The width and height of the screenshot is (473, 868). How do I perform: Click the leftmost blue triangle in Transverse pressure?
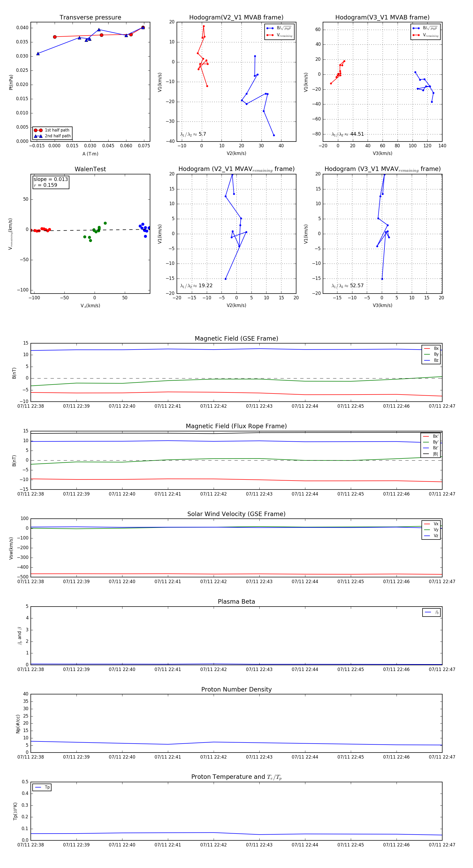tap(38, 54)
